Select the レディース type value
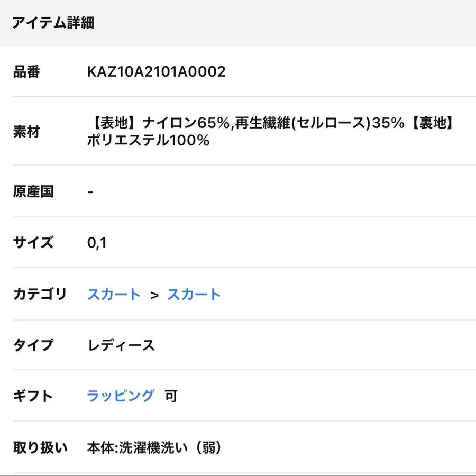 (x=121, y=345)
